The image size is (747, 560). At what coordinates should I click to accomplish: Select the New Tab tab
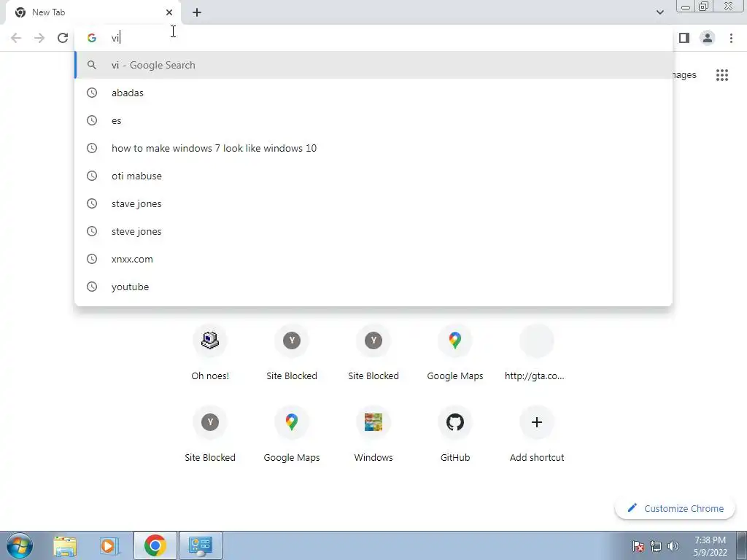tap(93, 12)
